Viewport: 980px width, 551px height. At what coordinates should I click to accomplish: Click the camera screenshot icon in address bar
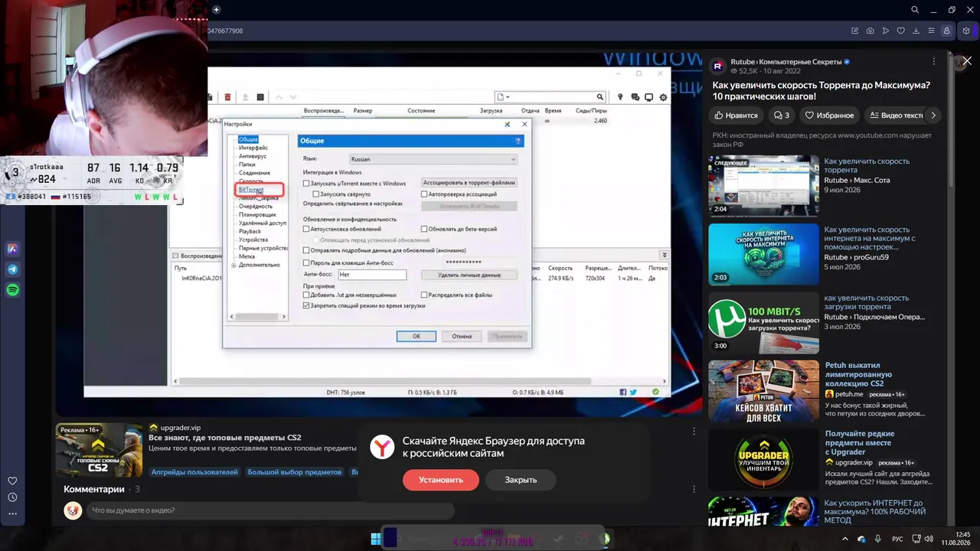(871, 31)
